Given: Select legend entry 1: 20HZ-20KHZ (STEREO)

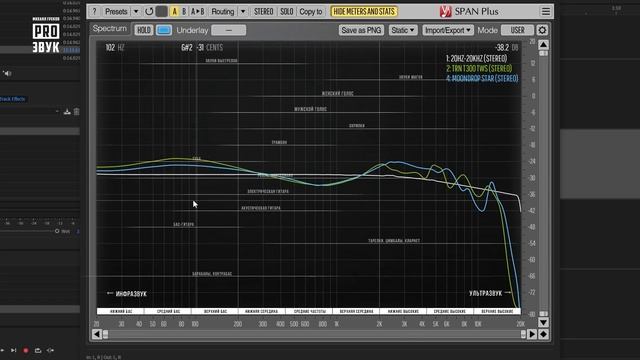Looking at the screenshot, I should point(476,58).
